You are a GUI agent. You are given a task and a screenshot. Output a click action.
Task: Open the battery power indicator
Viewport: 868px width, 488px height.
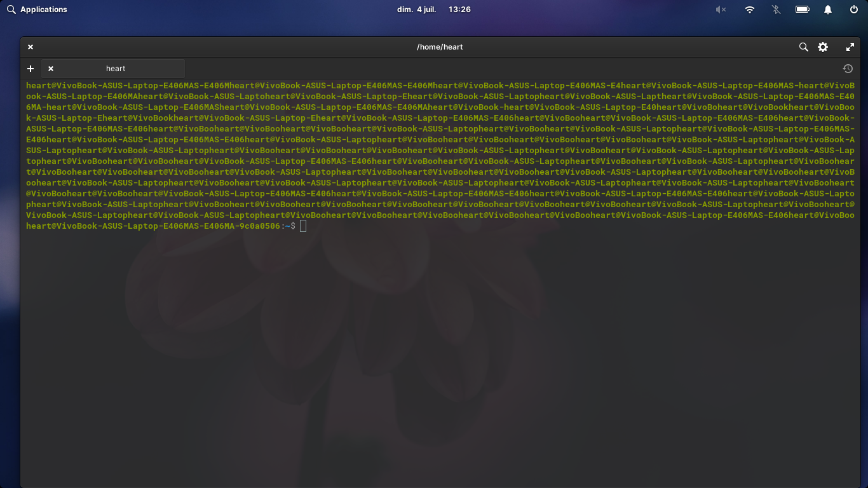tap(803, 10)
